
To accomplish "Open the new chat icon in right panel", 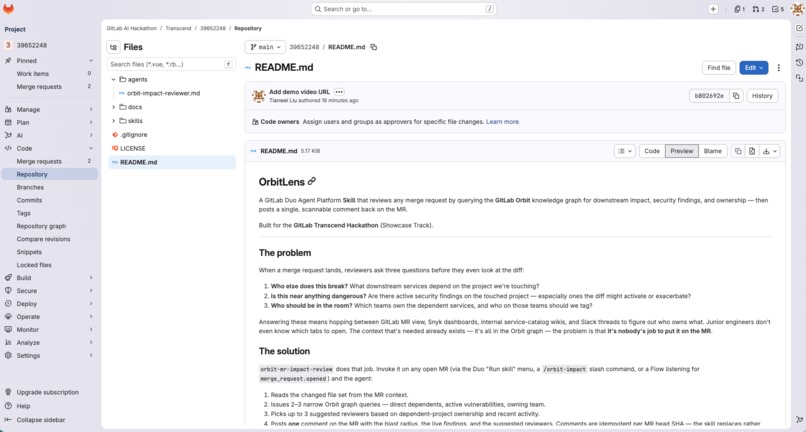I will coord(799,47).
